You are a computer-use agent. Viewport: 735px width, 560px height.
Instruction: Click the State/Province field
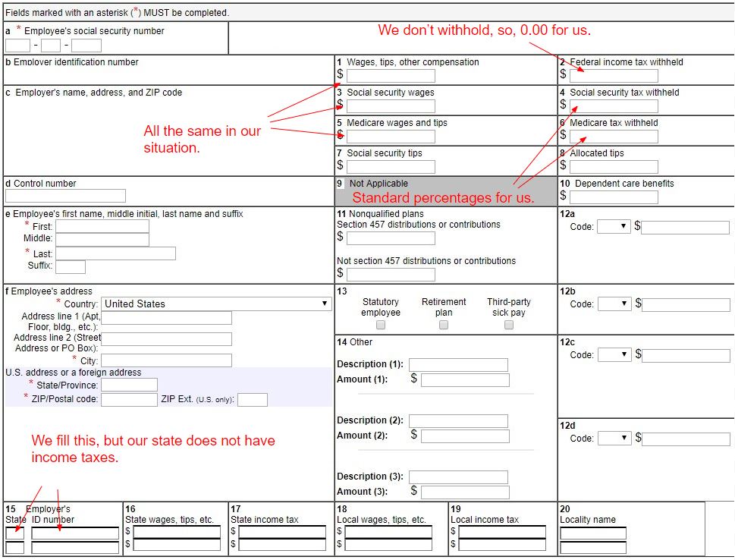129,385
